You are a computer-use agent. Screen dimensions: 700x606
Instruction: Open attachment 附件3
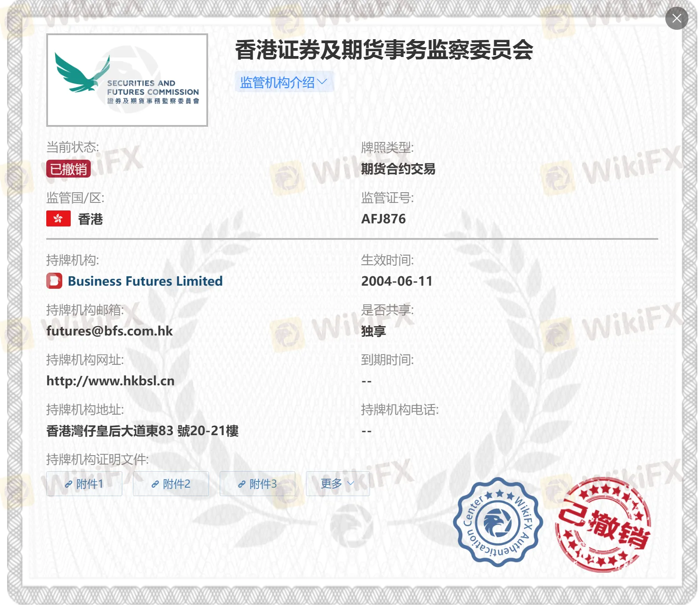(x=257, y=484)
